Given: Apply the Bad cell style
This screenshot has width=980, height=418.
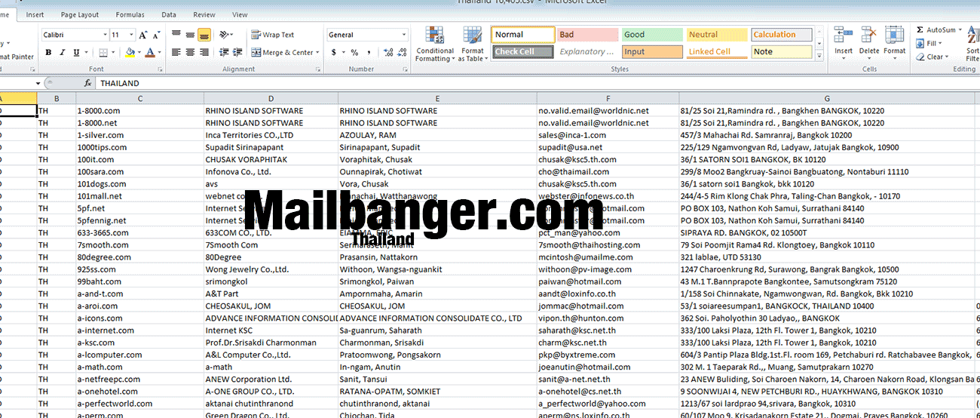Looking at the screenshot, I should pos(587,35).
